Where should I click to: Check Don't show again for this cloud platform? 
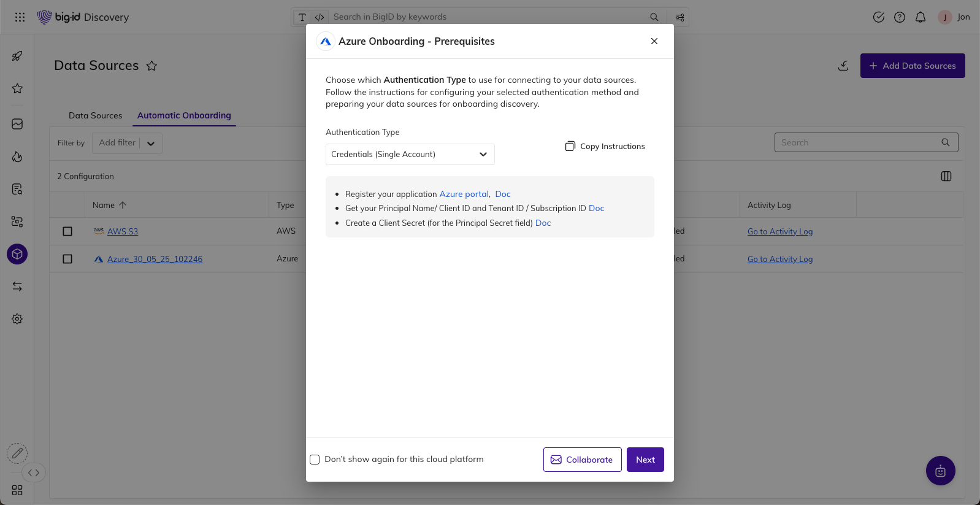(315, 460)
